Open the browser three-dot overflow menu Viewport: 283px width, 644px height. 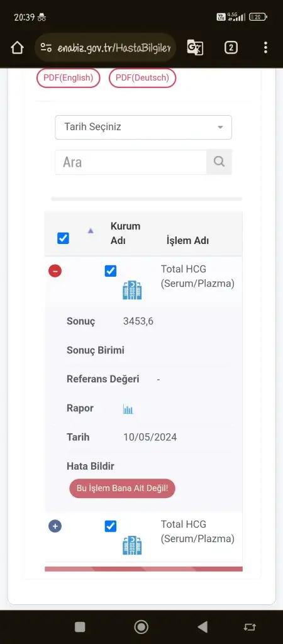coord(266,48)
